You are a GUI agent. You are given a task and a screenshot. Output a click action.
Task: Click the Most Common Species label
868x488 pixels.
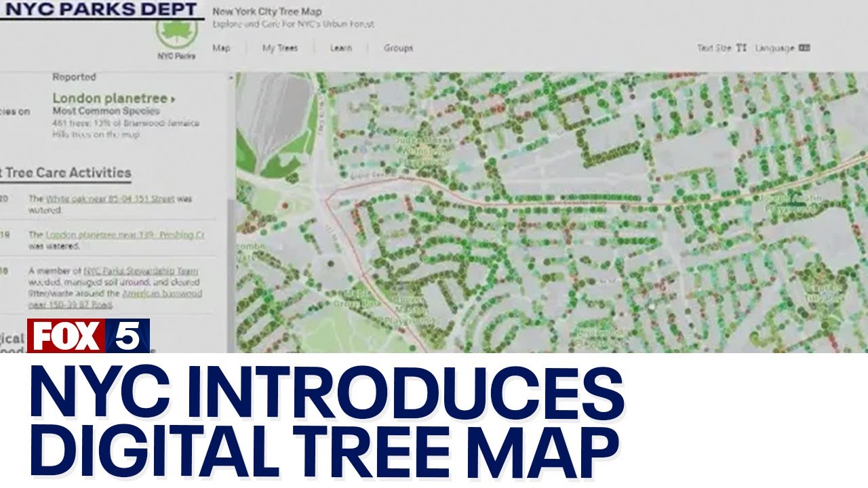(x=106, y=111)
